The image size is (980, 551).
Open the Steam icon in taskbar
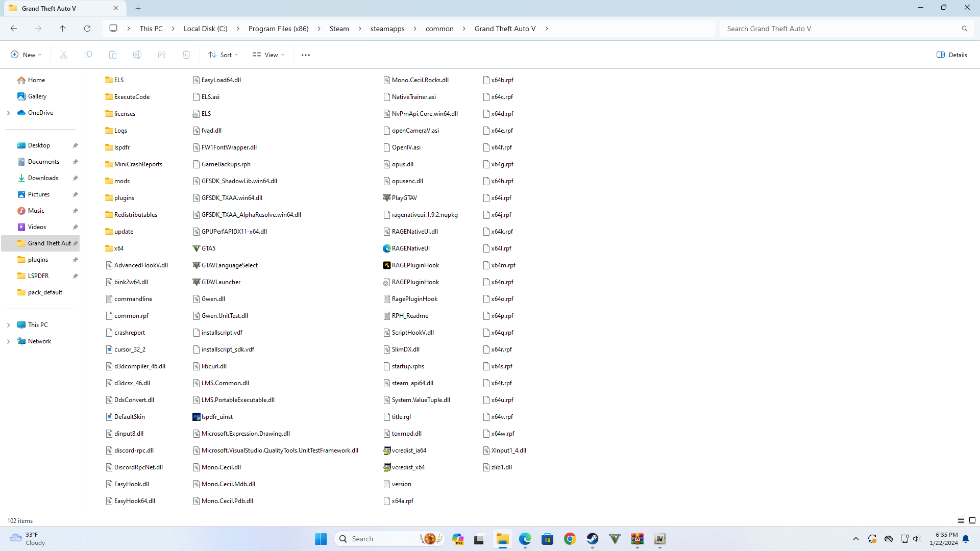(592, 539)
